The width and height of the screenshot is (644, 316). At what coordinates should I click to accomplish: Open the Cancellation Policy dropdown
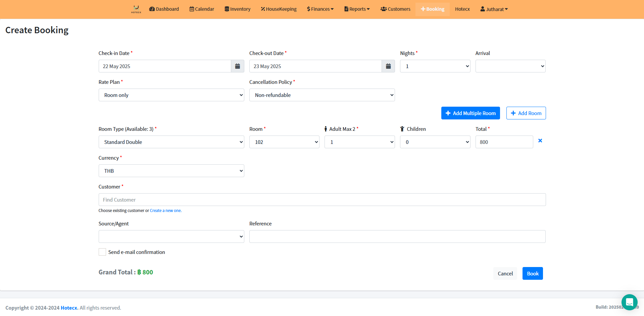[322, 95]
